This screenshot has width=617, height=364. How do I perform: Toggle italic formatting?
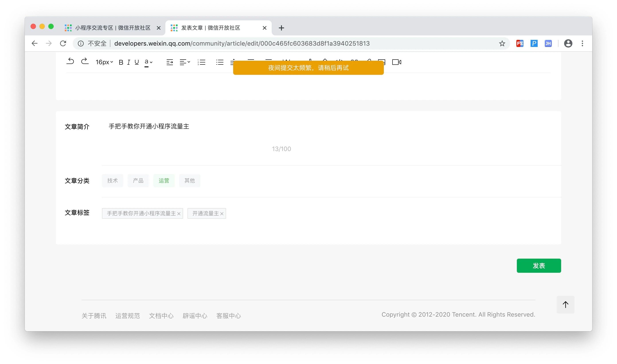[128, 62]
